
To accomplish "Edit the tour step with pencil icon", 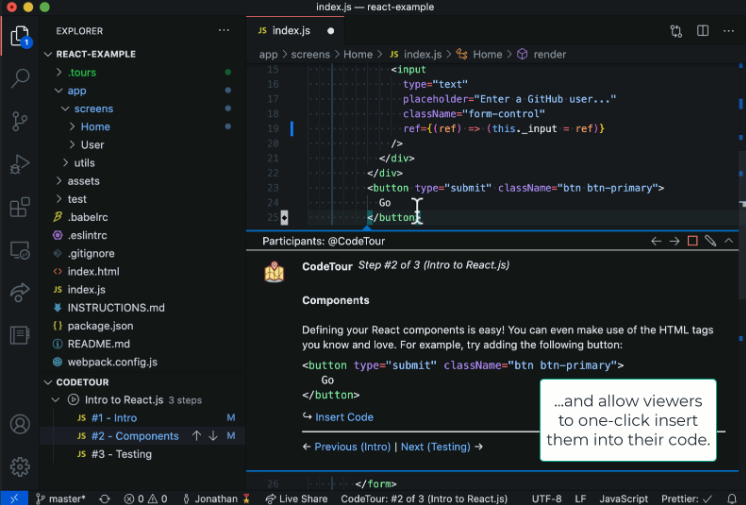I will (x=710, y=241).
